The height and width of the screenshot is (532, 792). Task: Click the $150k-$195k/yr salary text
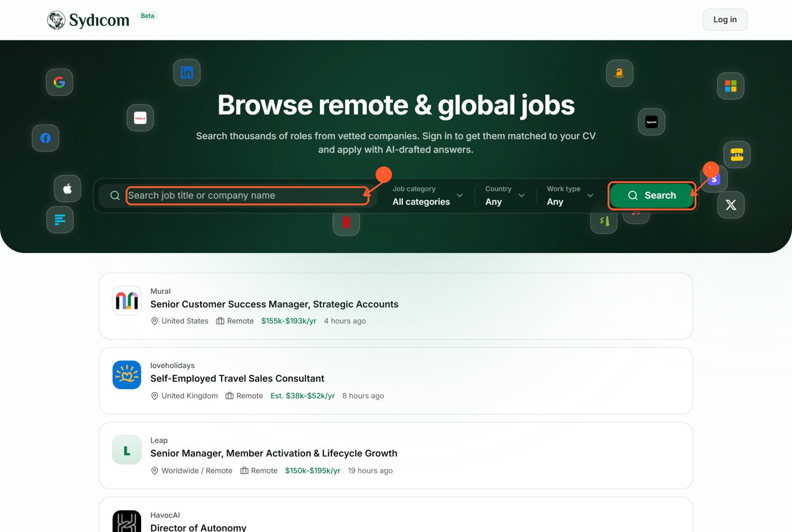[312, 471]
